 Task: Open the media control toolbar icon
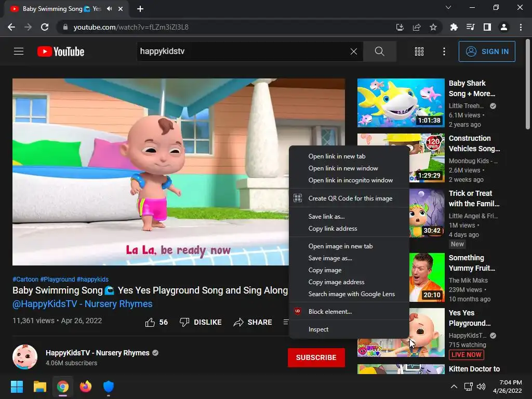(470, 27)
